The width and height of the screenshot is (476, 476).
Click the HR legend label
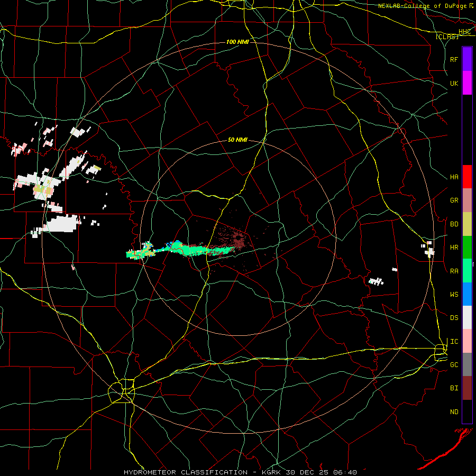click(454, 248)
